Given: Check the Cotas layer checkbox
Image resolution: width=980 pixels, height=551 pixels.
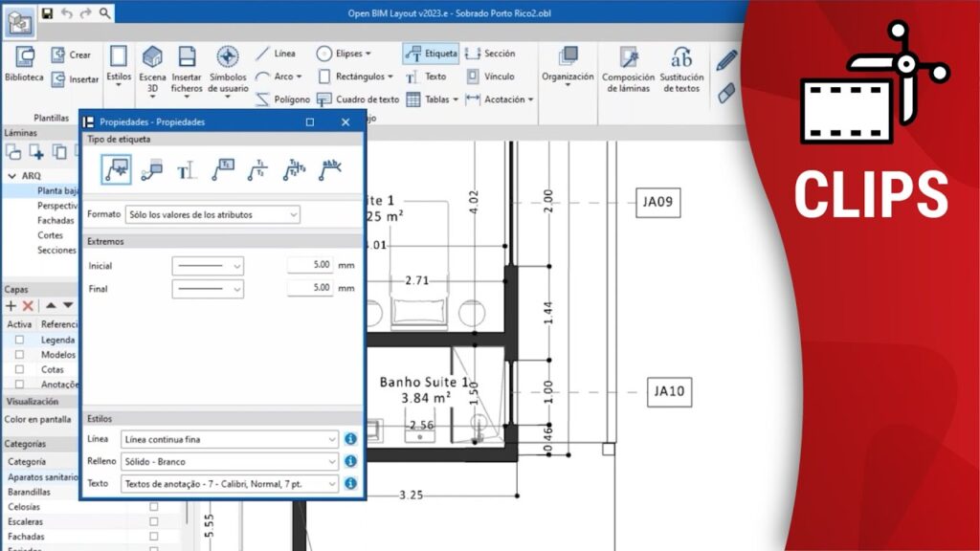Looking at the screenshot, I should pyautogui.click(x=19, y=368).
